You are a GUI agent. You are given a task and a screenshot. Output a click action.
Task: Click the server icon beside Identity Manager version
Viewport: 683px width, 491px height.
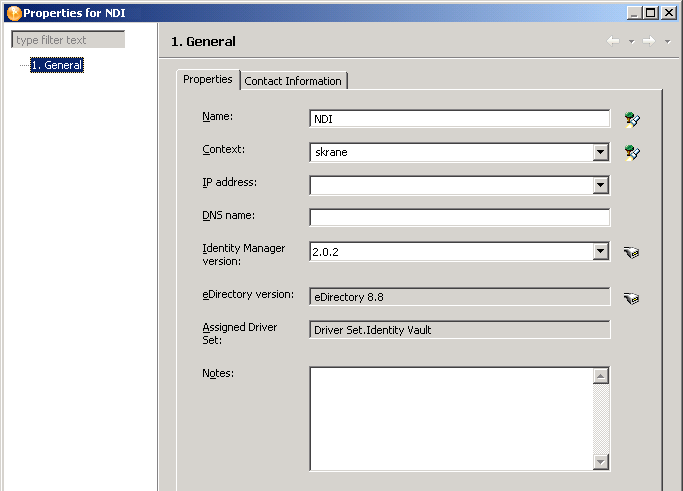point(631,252)
